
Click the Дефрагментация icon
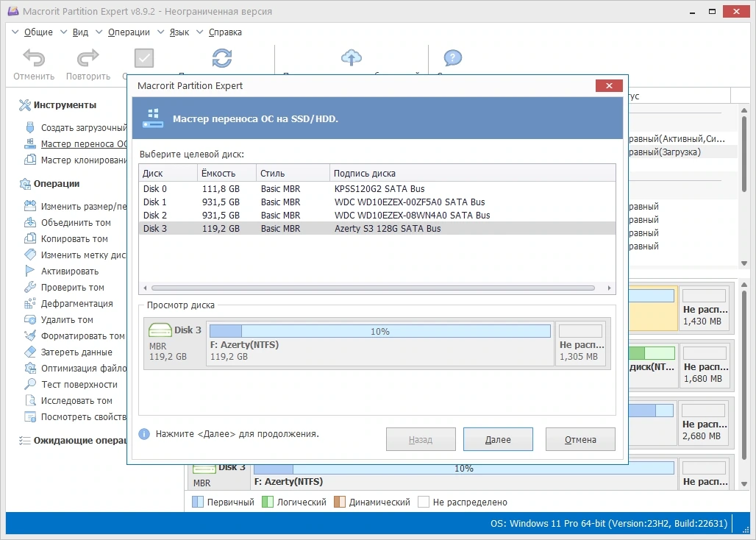[x=30, y=303]
